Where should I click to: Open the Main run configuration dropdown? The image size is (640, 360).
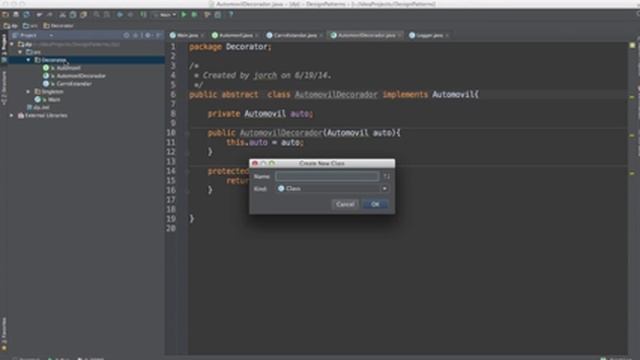pyautogui.click(x=165, y=15)
